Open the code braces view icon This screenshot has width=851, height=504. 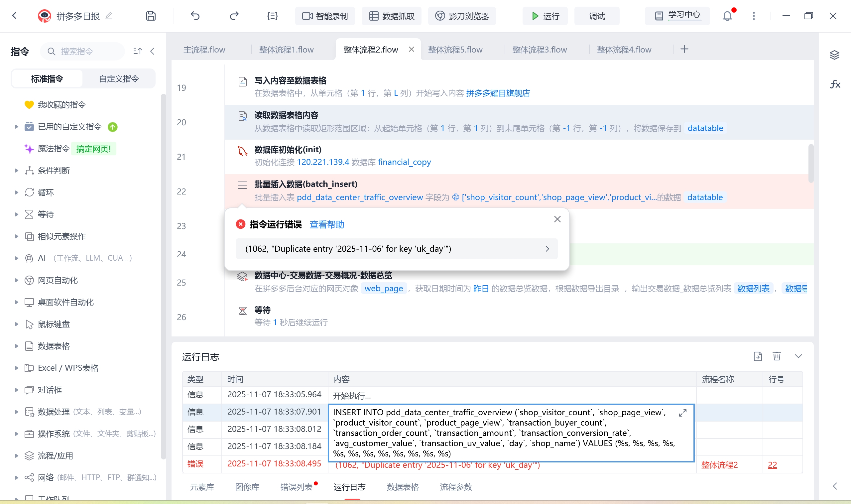[x=272, y=16]
